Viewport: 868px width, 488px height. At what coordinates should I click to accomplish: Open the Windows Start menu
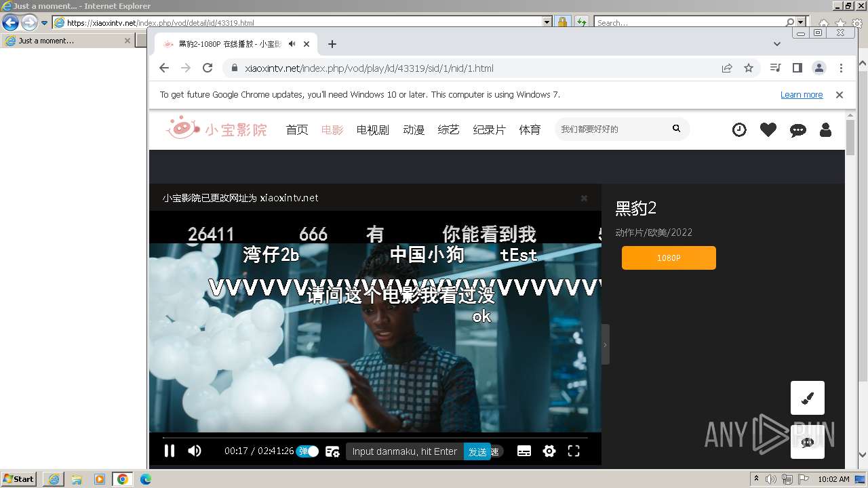(x=18, y=479)
